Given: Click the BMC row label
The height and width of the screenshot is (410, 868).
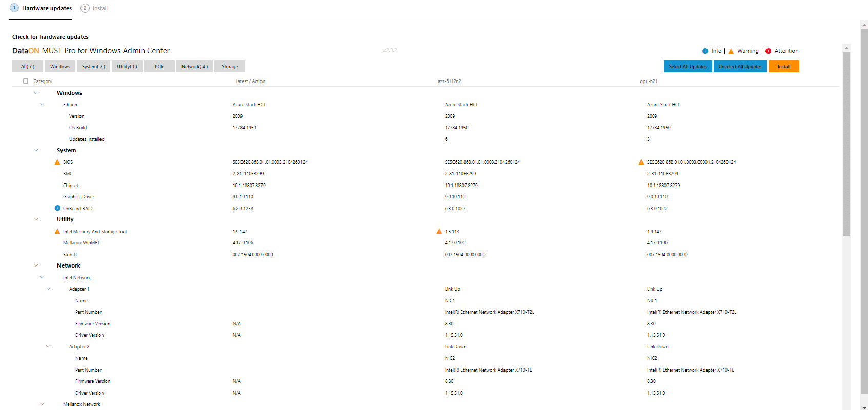Looking at the screenshot, I should coord(68,174).
